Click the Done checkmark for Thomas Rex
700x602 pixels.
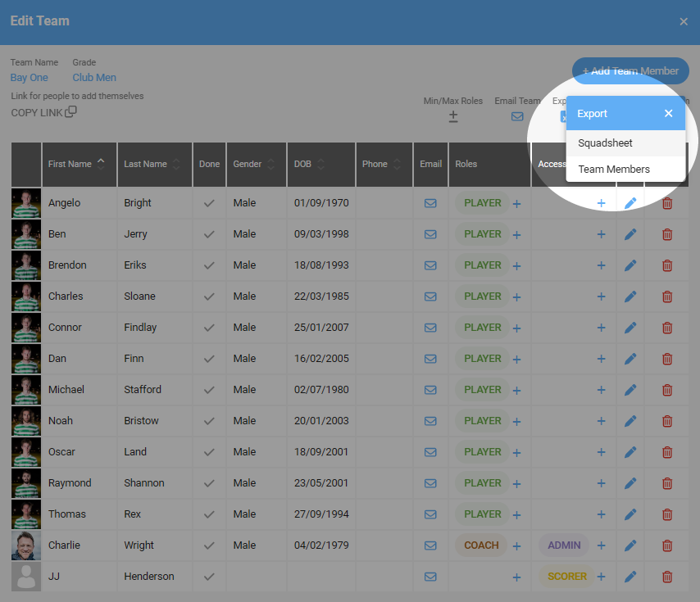(x=209, y=514)
